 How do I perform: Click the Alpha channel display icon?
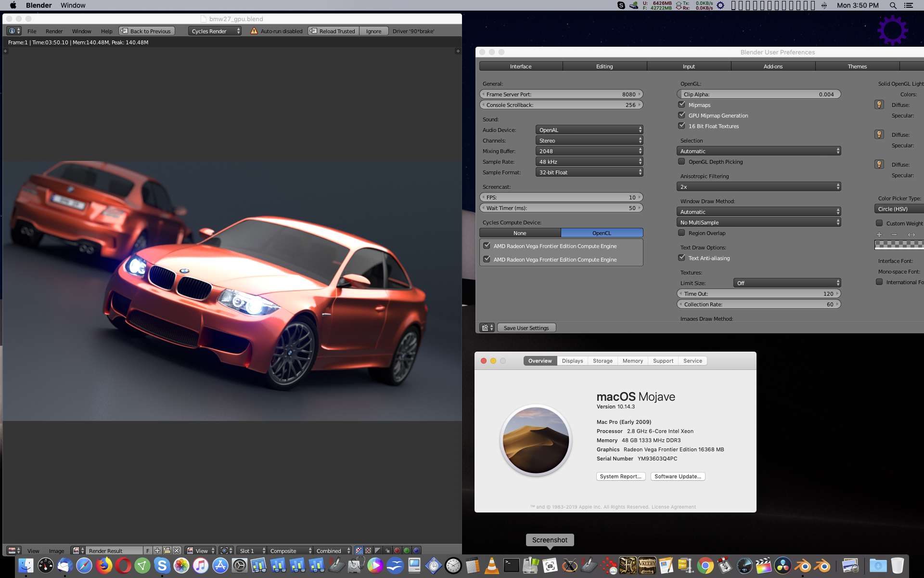tap(378, 551)
